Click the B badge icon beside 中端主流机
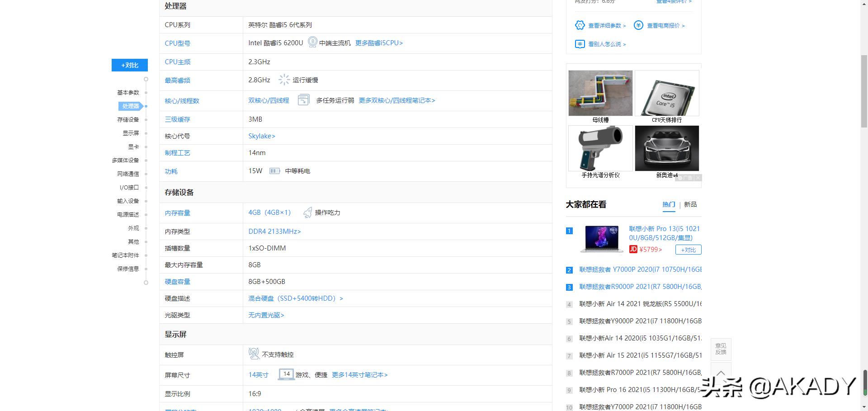Image resolution: width=868 pixels, height=411 pixels. (312, 43)
